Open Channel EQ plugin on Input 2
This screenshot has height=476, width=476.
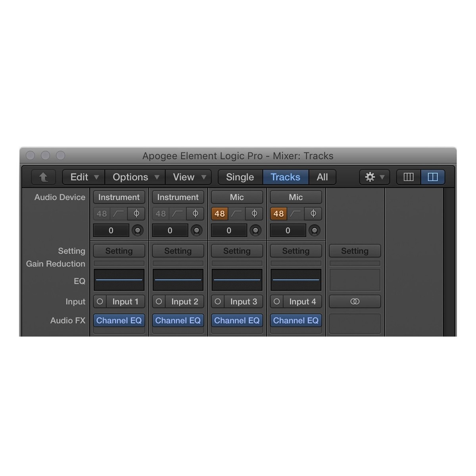pyautogui.click(x=178, y=321)
